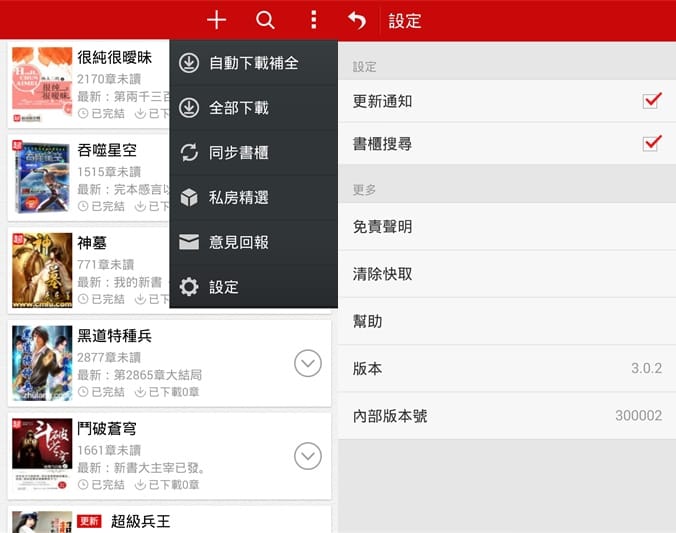This screenshot has height=533, width=676.
Task: Click the 自動下載補全 download icon
Action: [189, 63]
